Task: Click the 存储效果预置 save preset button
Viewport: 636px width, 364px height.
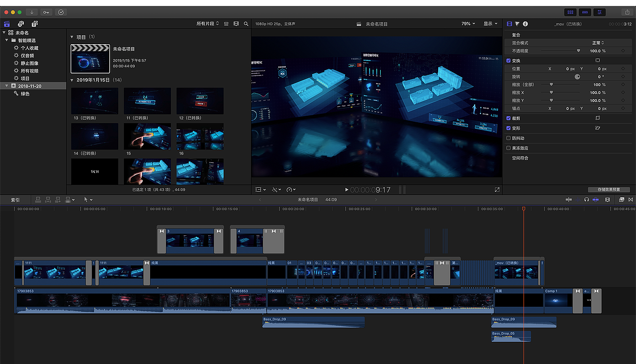Action: tap(608, 190)
